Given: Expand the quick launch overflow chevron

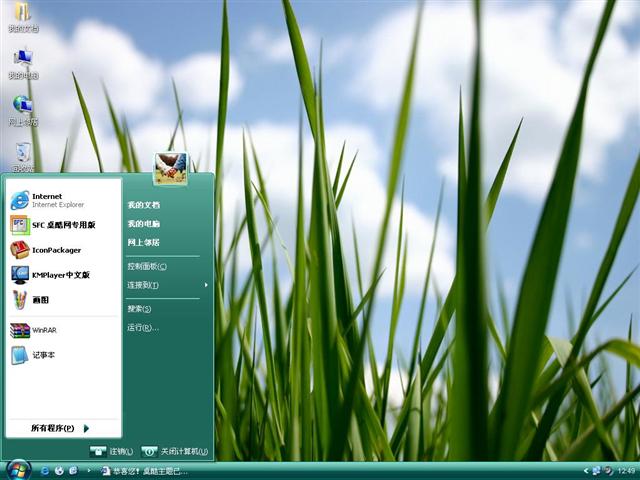Looking at the screenshot, I should 89,471.
